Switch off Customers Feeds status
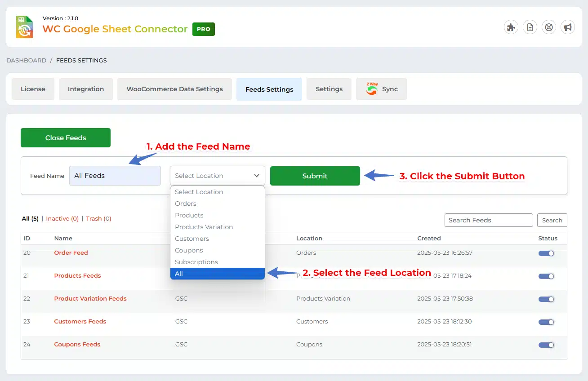Image resolution: width=588 pixels, height=381 pixels. point(546,322)
